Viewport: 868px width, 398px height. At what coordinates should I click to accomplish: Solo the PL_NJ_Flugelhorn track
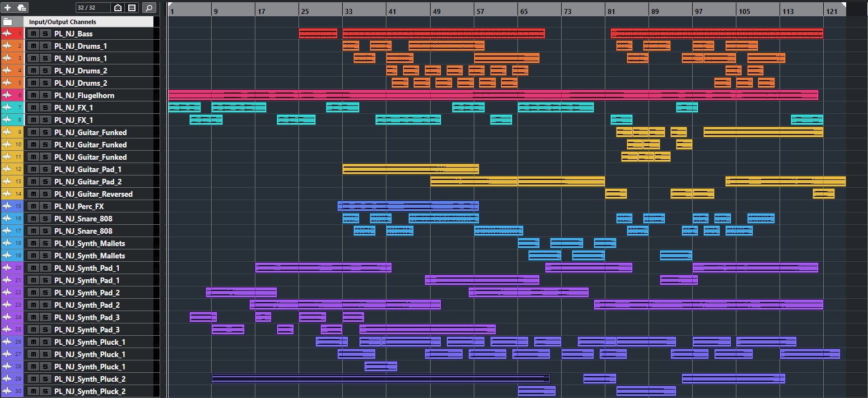point(45,96)
